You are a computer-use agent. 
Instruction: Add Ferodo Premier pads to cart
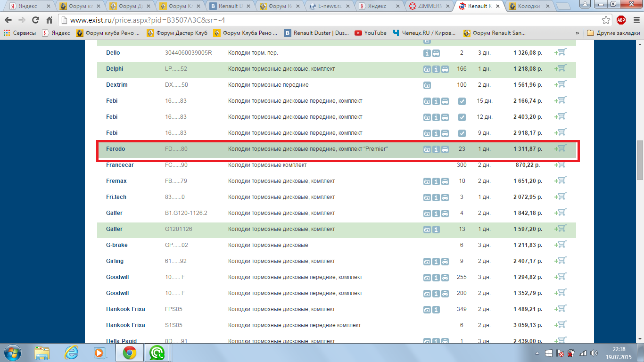click(561, 148)
